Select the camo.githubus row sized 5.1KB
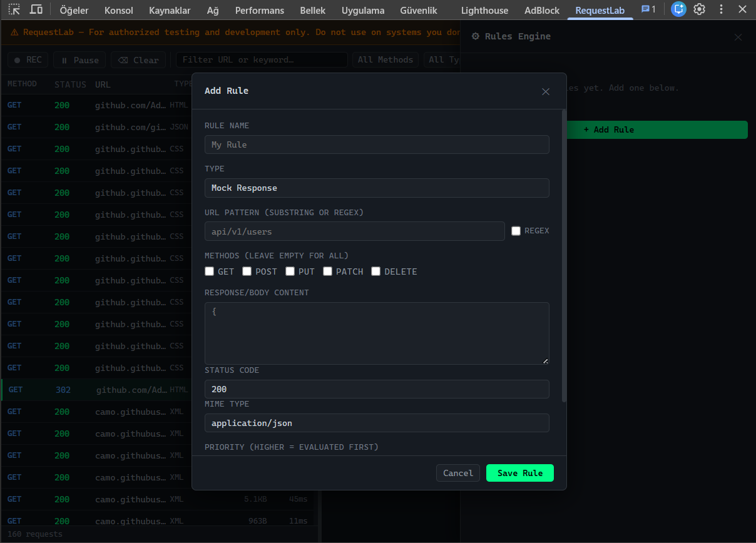Image resolution: width=756 pixels, height=543 pixels. pyautogui.click(x=160, y=499)
